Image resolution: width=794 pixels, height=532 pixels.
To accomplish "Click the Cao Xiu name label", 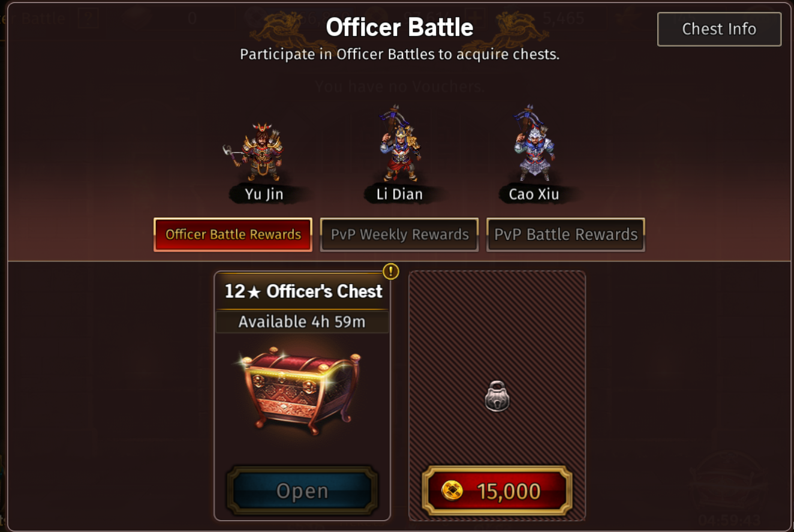I will point(534,194).
